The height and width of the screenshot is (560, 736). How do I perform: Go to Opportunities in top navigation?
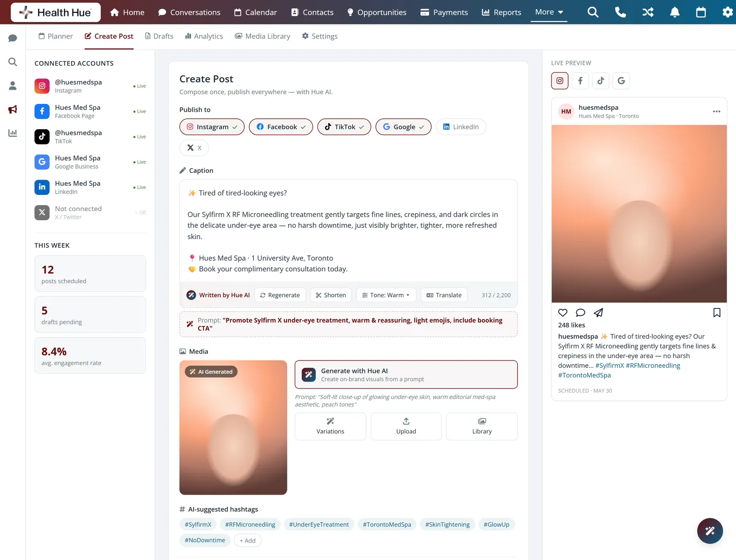click(x=376, y=12)
